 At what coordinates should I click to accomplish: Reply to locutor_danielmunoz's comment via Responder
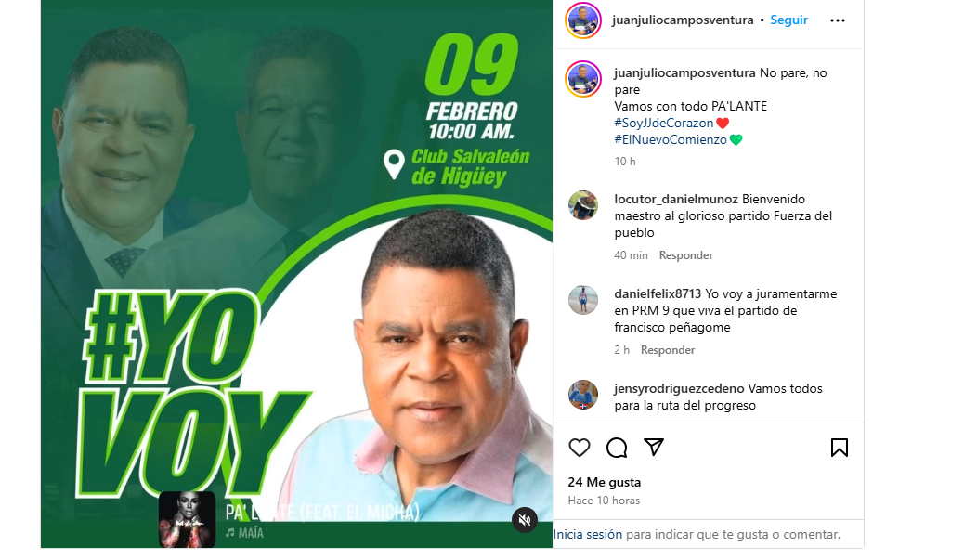coord(685,255)
